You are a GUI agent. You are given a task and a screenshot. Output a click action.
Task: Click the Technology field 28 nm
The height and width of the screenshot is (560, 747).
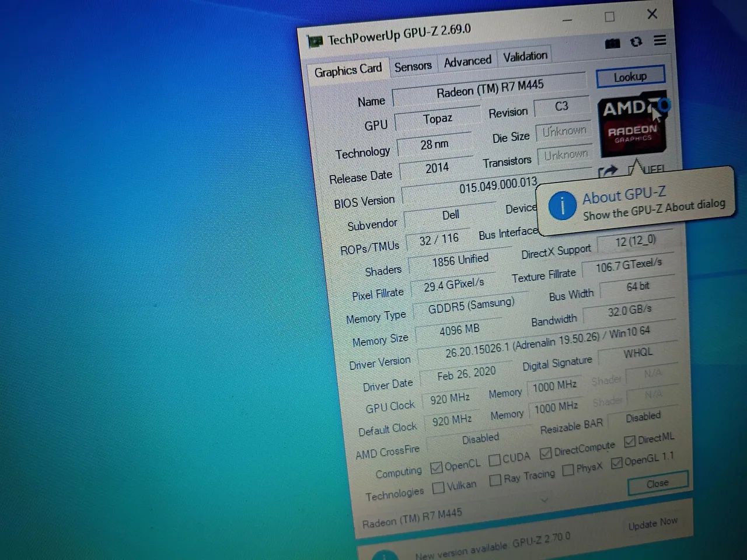pos(434,145)
